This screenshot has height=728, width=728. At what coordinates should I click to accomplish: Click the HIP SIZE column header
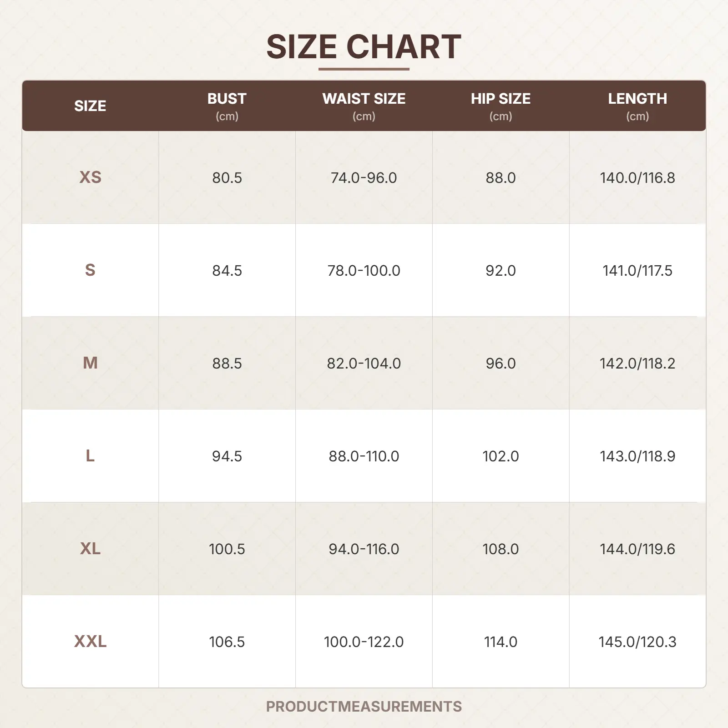coord(500,106)
